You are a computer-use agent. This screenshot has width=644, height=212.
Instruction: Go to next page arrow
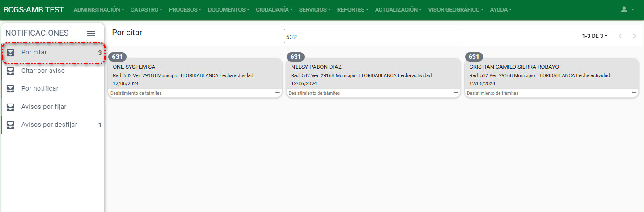click(x=634, y=36)
